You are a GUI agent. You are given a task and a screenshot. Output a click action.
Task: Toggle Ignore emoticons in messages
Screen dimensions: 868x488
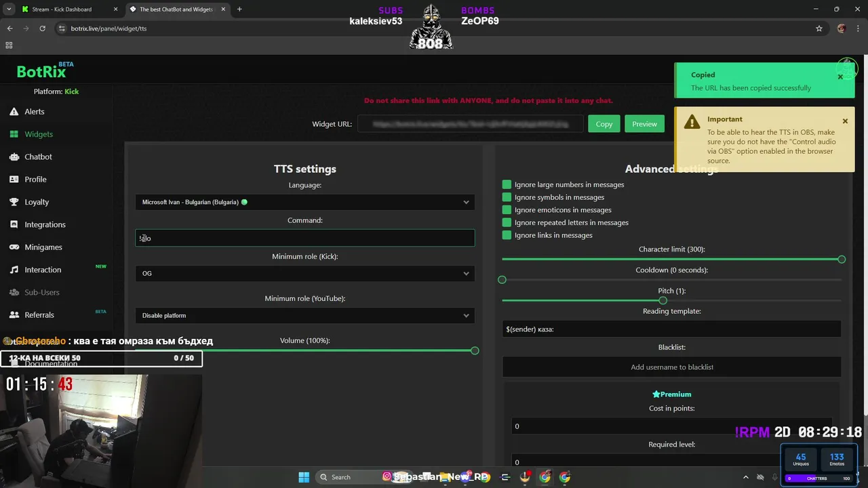tap(507, 210)
